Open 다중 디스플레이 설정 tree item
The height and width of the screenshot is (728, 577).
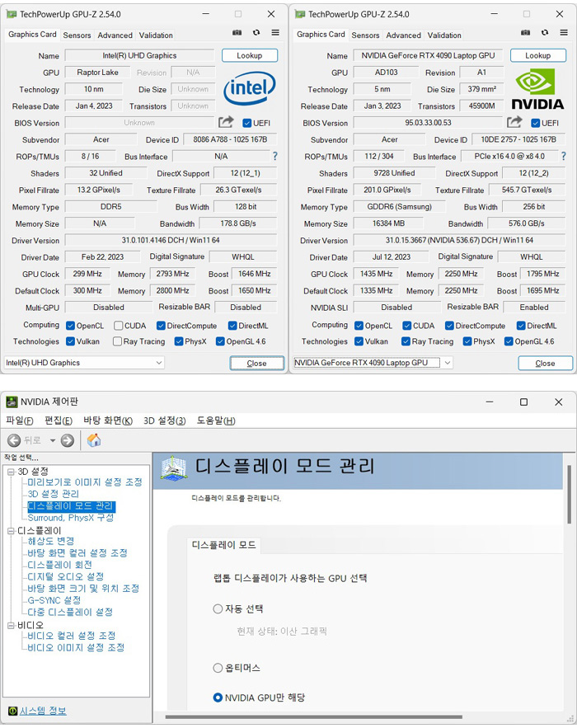pos(70,612)
